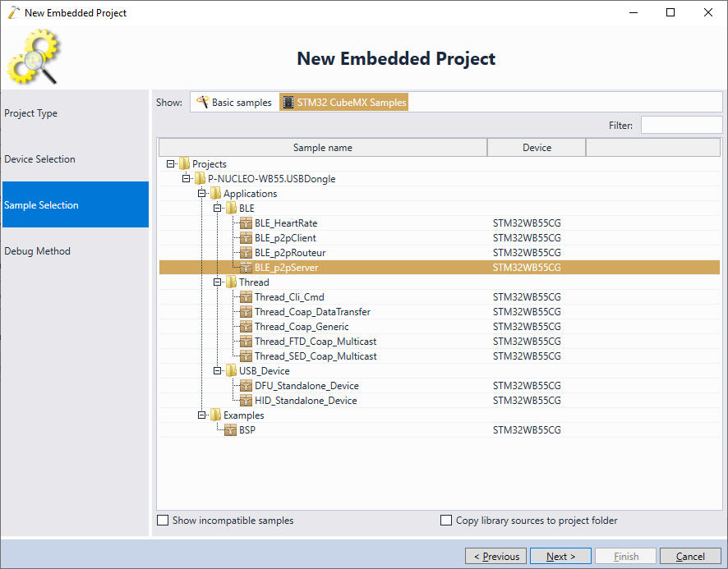This screenshot has width=728, height=569.
Task: Click the BLE_HeartRate sample package icon
Action: [x=246, y=223]
